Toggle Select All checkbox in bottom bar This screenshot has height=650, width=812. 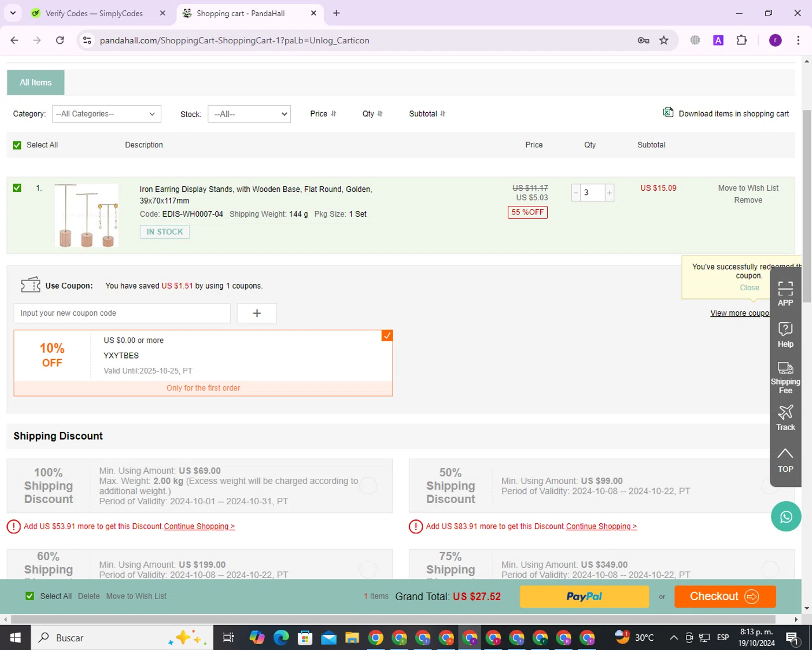coord(30,596)
